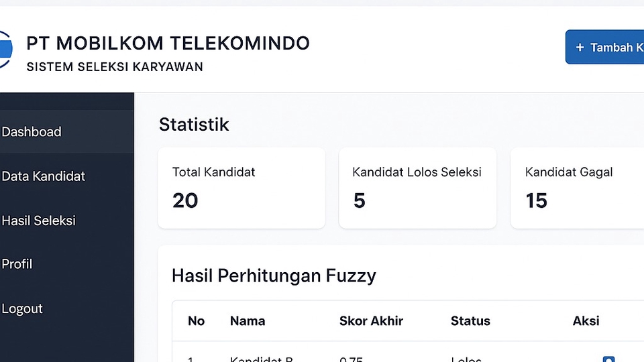Click the PT MOBILKOM TELEKOMINDO title
644x362 pixels.
pyautogui.click(x=168, y=43)
